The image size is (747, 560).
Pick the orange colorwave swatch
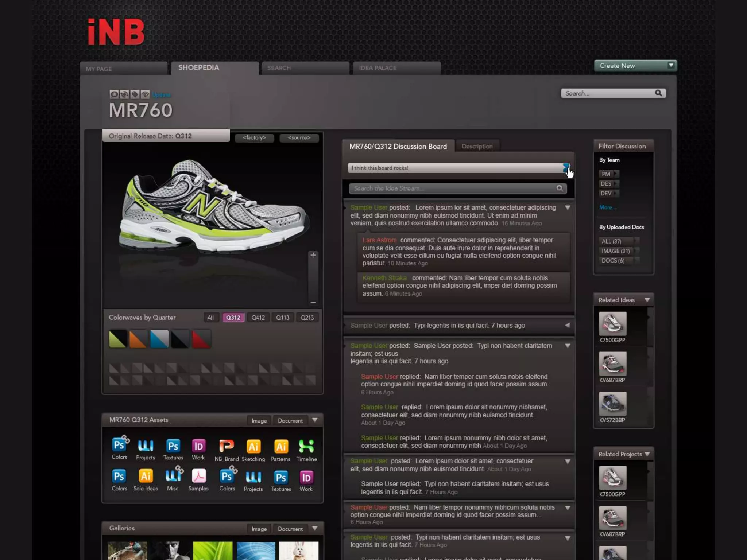tap(138, 339)
